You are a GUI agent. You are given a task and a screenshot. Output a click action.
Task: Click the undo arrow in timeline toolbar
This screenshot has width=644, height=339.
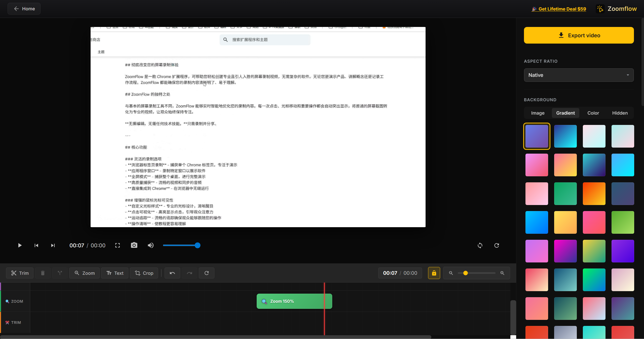pos(172,273)
